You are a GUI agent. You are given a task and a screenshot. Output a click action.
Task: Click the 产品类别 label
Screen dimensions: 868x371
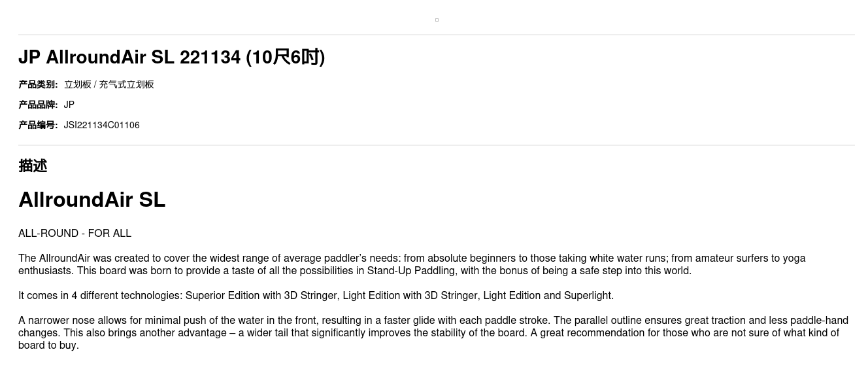point(38,84)
